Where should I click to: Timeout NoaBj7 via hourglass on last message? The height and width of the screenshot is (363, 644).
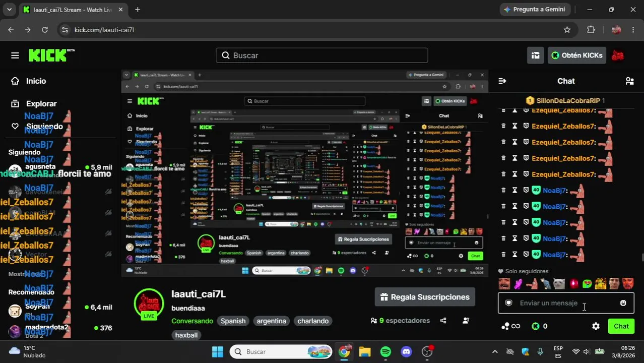coord(514,255)
